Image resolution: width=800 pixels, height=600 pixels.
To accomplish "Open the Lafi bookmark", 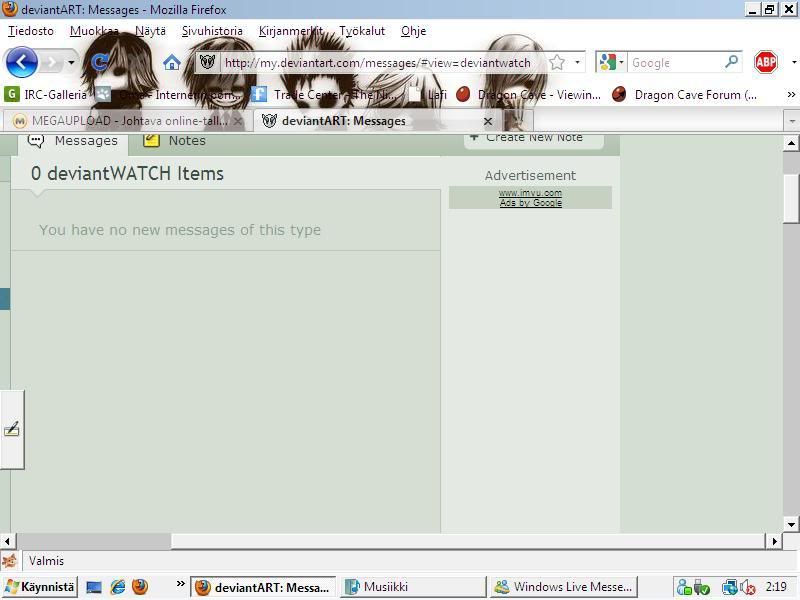I will pyautogui.click(x=429, y=94).
